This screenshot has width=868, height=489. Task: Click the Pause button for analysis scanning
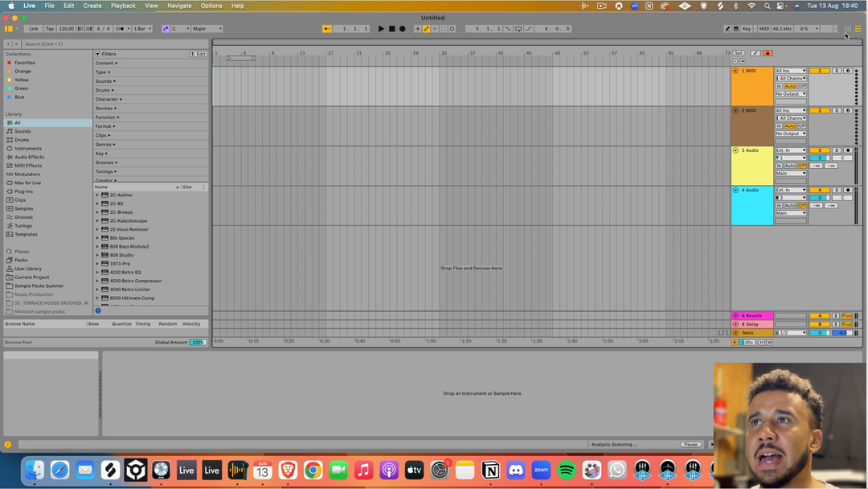point(690,444)
